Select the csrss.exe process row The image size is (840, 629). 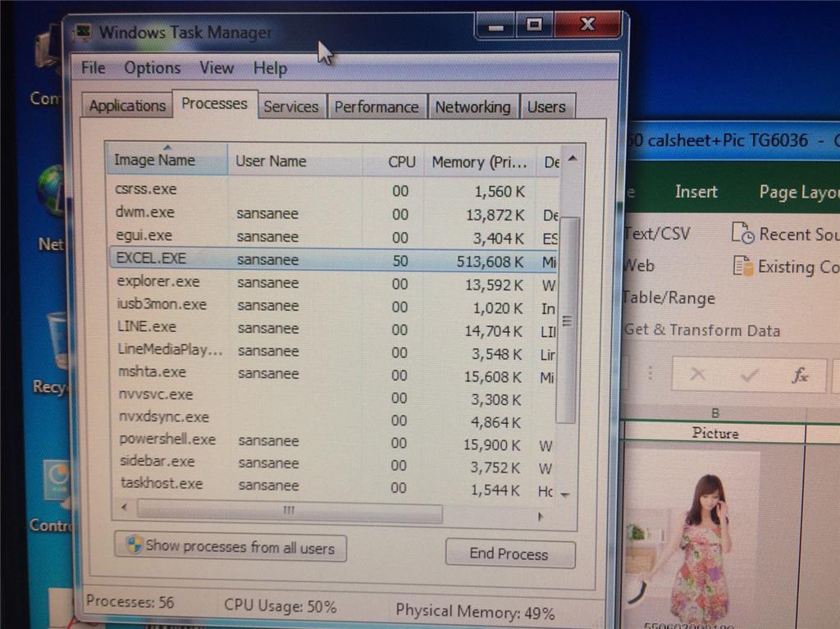pos(333,190)
